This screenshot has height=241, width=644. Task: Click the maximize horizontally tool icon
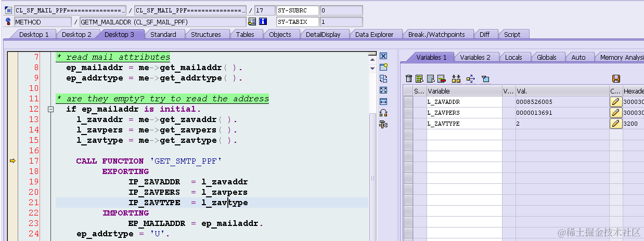point(383,102)
